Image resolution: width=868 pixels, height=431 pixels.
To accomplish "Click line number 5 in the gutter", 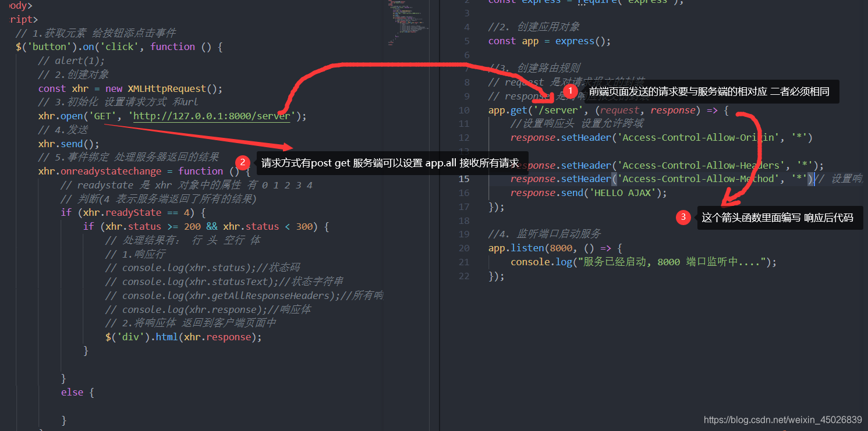I will 467,41.
